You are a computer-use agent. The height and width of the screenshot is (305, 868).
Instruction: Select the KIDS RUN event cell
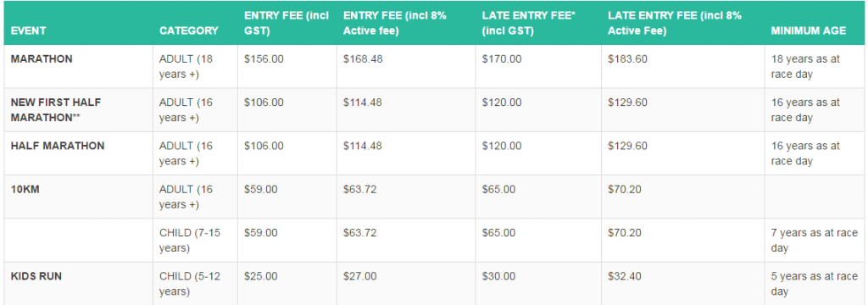click(x=36, y=276)
